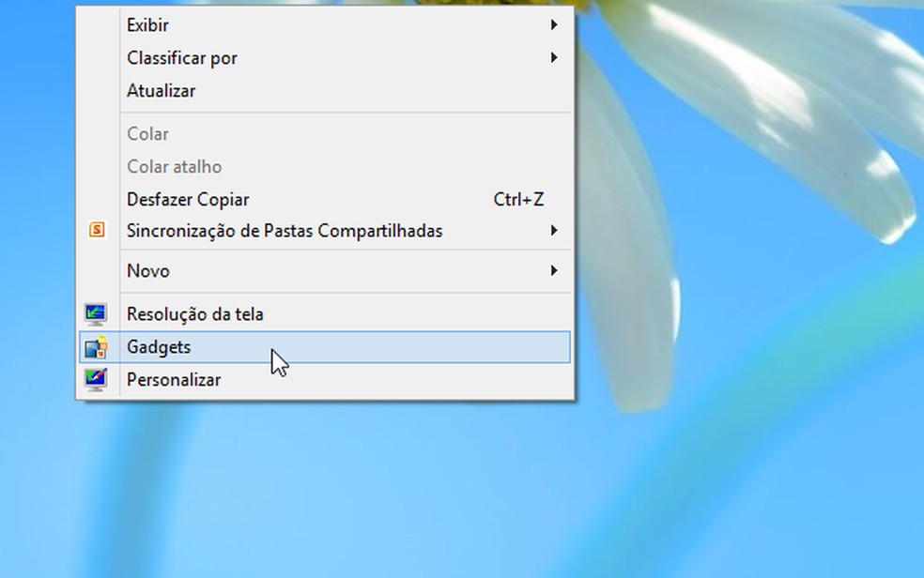Select Atualizar to refresh the desktop
This screenshot has height=578, width=924.
coord(325,91)
